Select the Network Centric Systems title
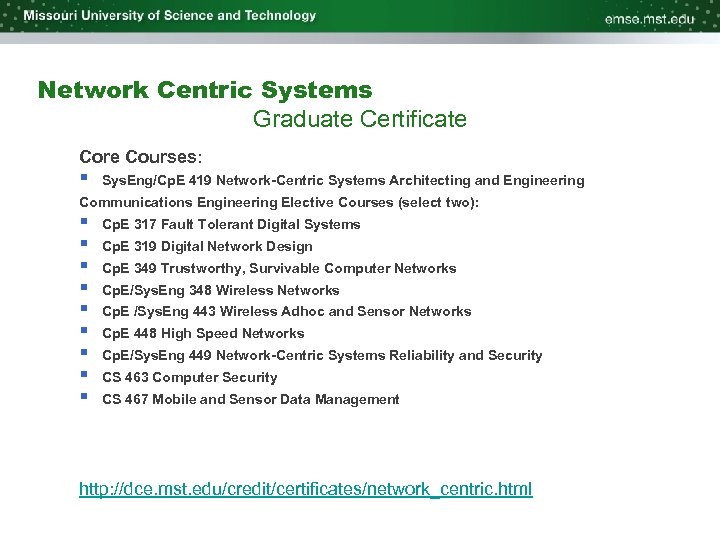The height and width of the screenshot is (540, 720). pos(205,90)
